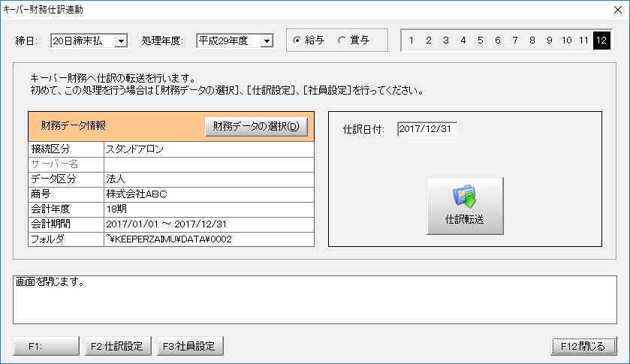Click the empty サーバー名 value cell
This screenshot has height=364, width=630.
[x=209, y=164]
